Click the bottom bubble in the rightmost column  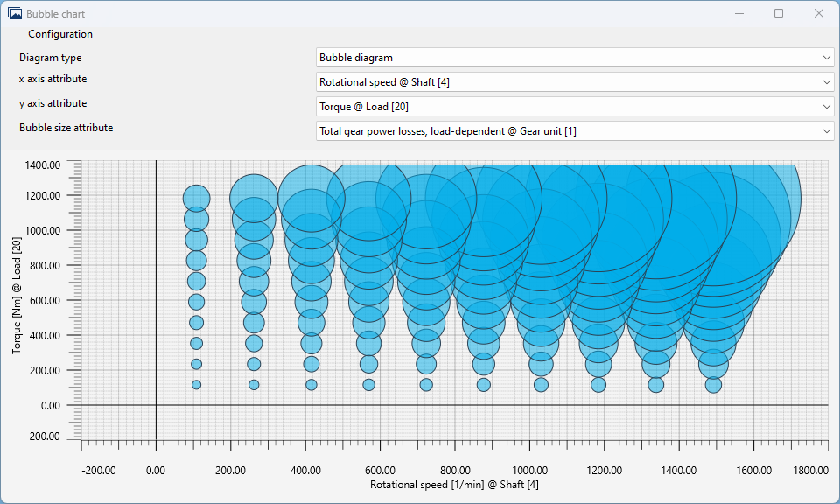(713, 385)
